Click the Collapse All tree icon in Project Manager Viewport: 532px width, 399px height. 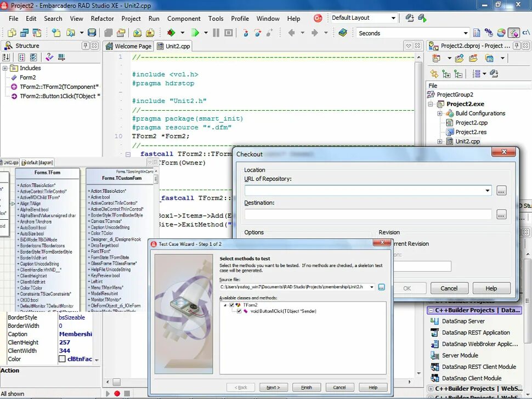(x=458, y=73)
